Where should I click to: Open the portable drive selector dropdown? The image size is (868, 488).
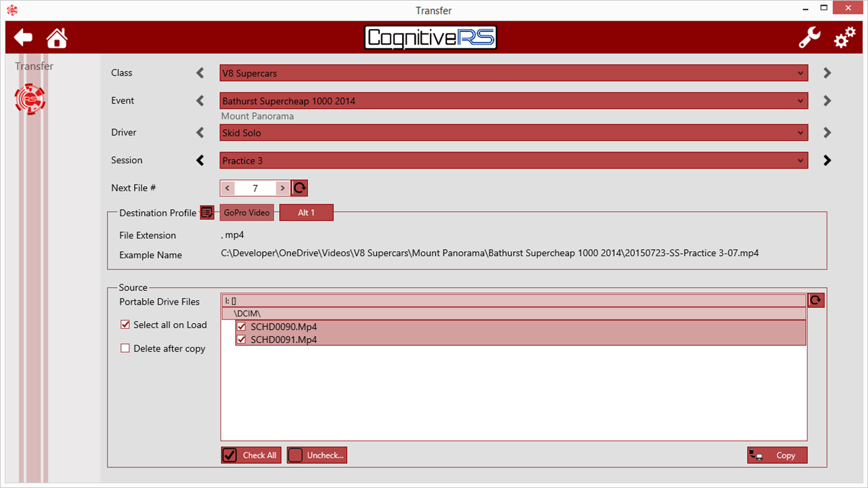pos(513,300)
